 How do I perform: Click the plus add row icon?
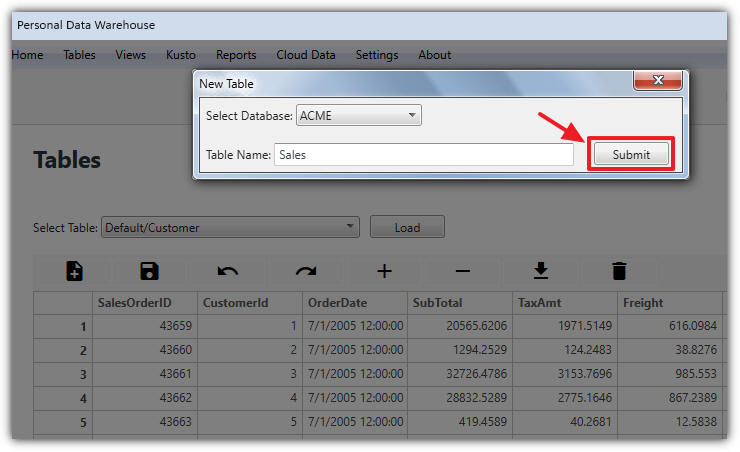pyautogui.click(x=385, y=271)
